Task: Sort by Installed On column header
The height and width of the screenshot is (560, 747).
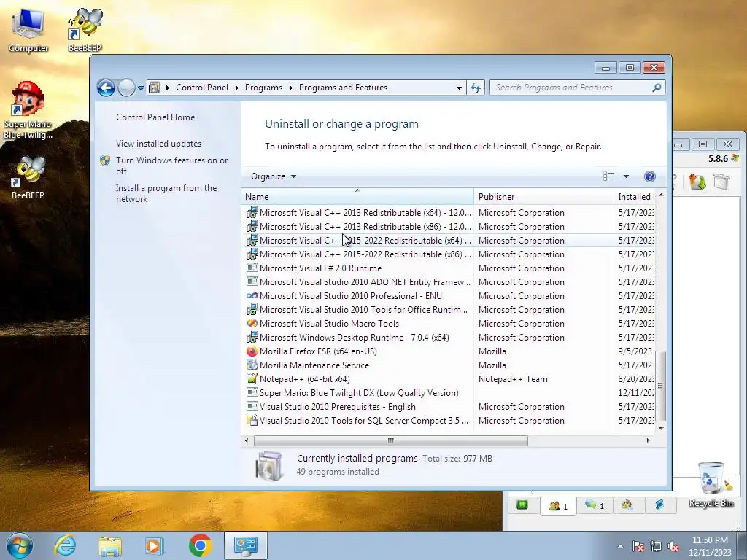Action: (x=635, y=197)
